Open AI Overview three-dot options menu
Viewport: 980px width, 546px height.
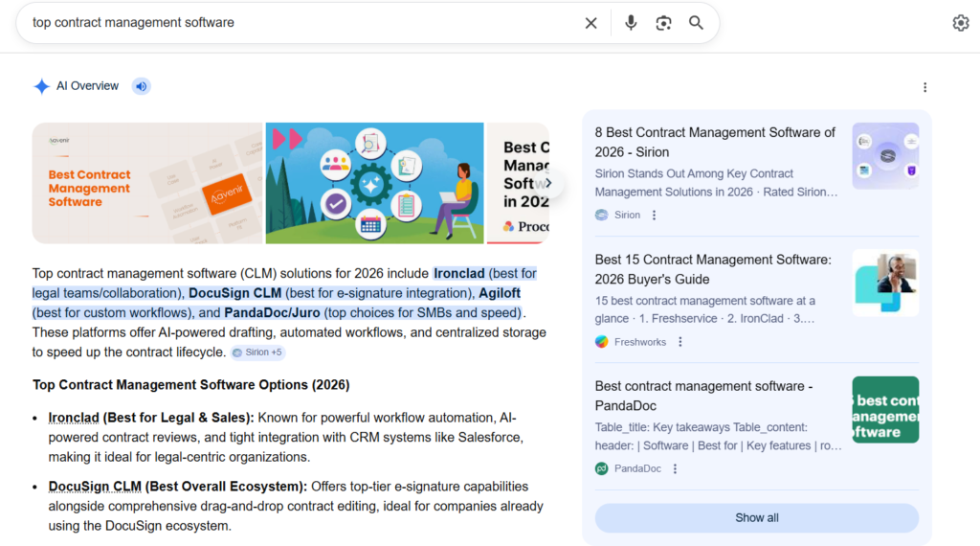pyautogui.click(x=925, y=87)
